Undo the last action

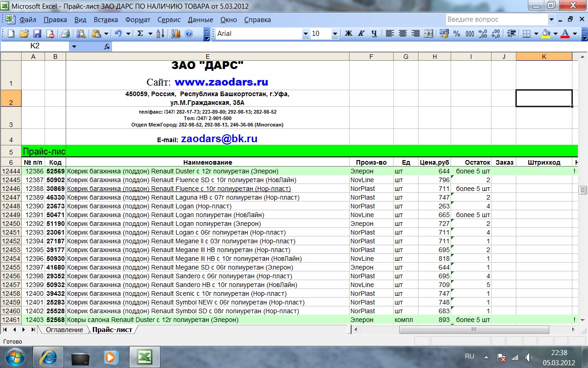[x=118, y=34]
